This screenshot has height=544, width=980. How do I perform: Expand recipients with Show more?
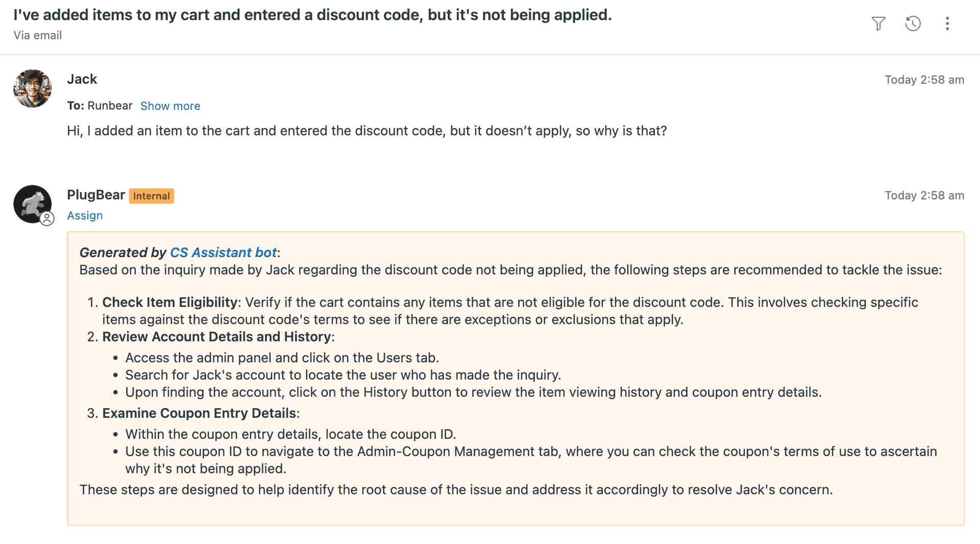(x=170, y=106)
